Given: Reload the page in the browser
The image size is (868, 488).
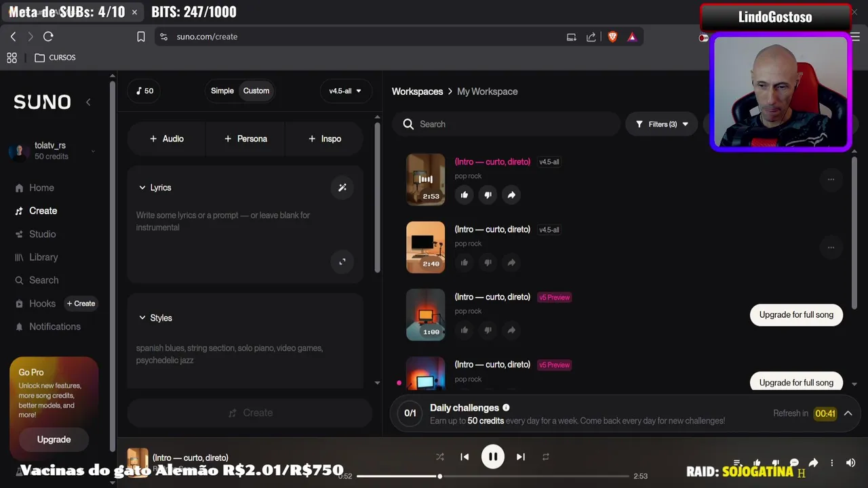Looking at the screenshot, I should 48,37.
